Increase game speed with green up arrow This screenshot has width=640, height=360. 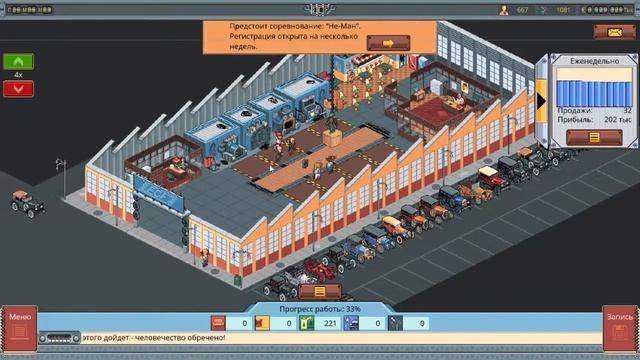point(18,62)
